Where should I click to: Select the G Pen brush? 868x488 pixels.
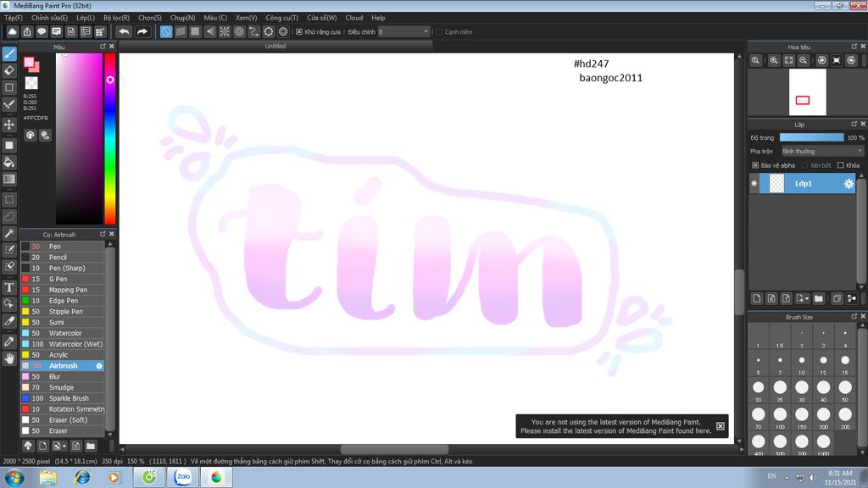point(63,279)
